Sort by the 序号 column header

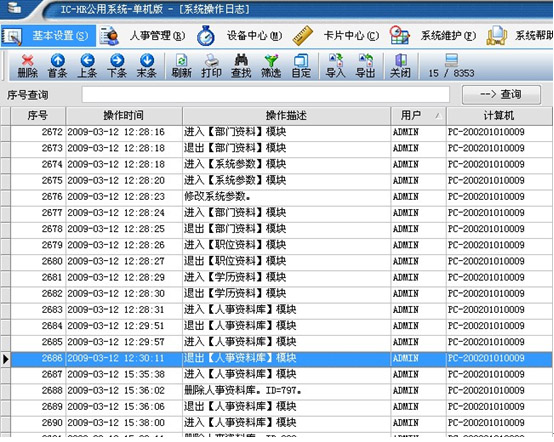pos(38,116)
